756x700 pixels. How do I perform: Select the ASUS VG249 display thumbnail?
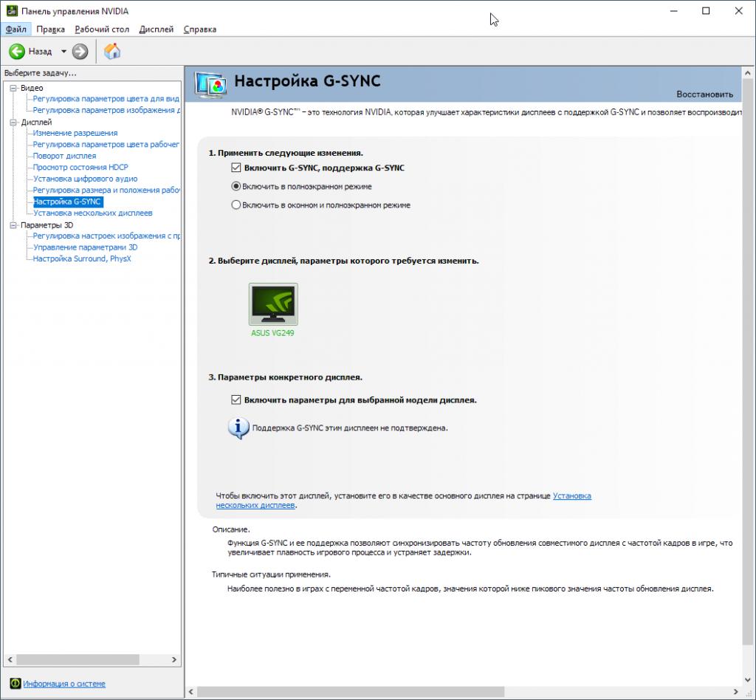coord(273,304)
